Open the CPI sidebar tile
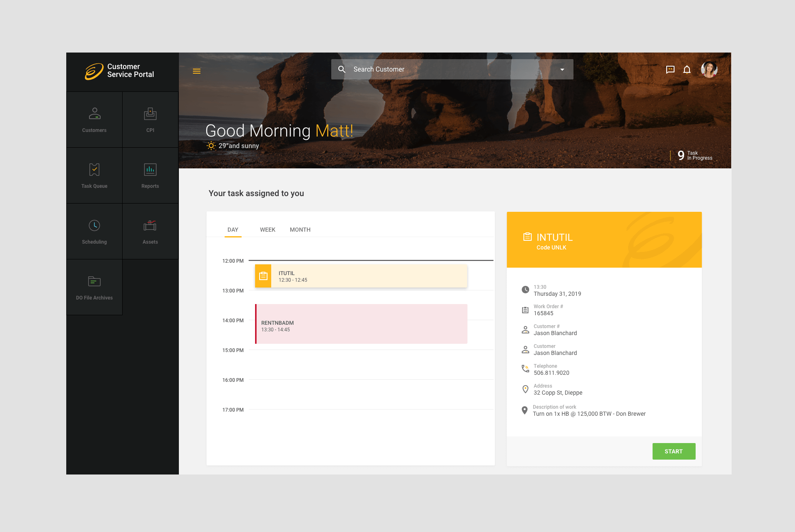 150,120
